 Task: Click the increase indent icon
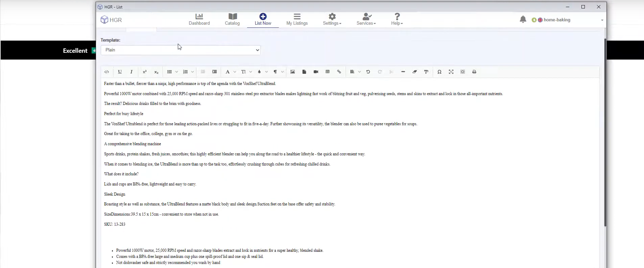click(x=214, y=72)
